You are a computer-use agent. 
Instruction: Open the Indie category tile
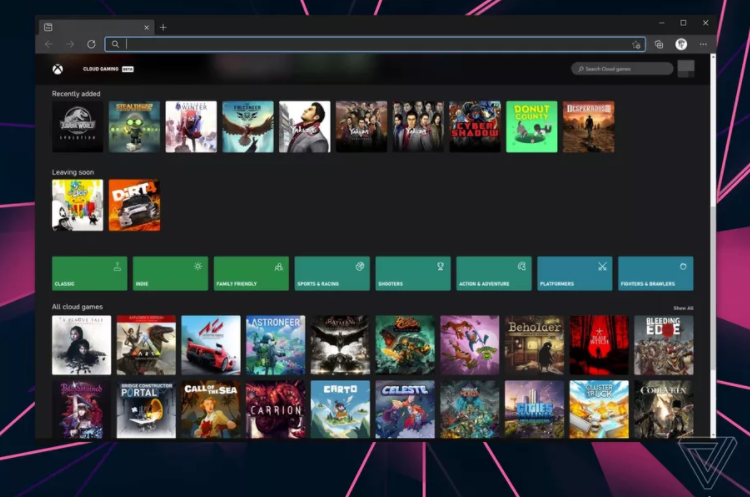pos(170,273)
